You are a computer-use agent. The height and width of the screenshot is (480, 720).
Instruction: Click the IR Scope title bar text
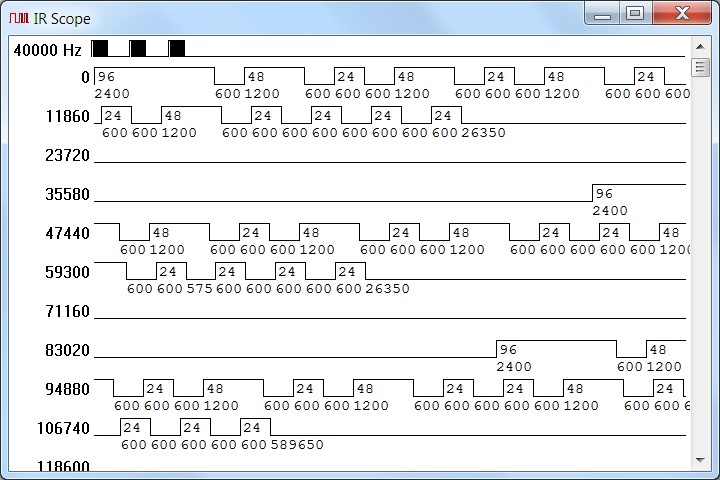[x=62, y=18]
